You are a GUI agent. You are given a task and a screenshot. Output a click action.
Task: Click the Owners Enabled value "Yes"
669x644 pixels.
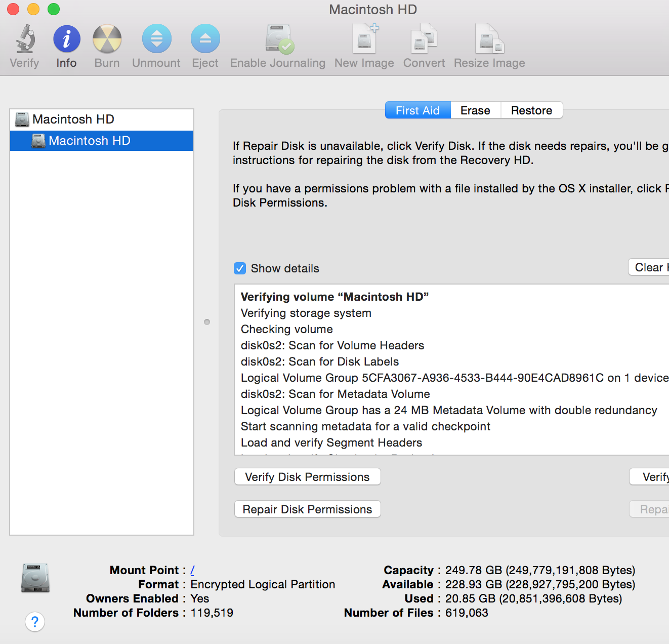click(x=200, y=598)
